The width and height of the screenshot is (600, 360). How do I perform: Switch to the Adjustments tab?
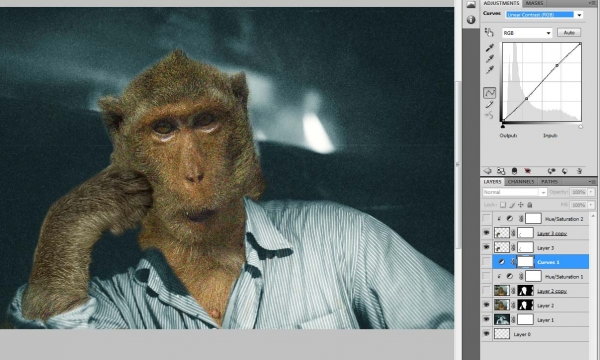click(x=501, y=3)
